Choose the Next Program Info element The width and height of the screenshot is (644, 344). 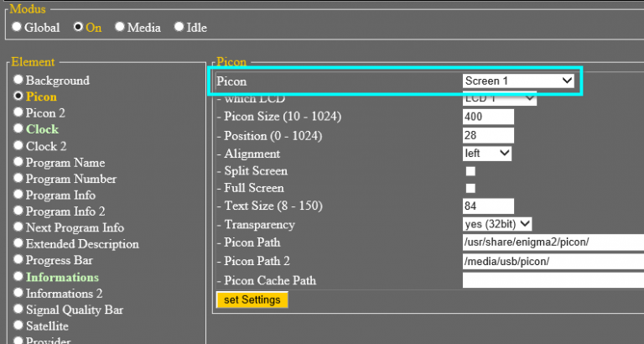18,228
